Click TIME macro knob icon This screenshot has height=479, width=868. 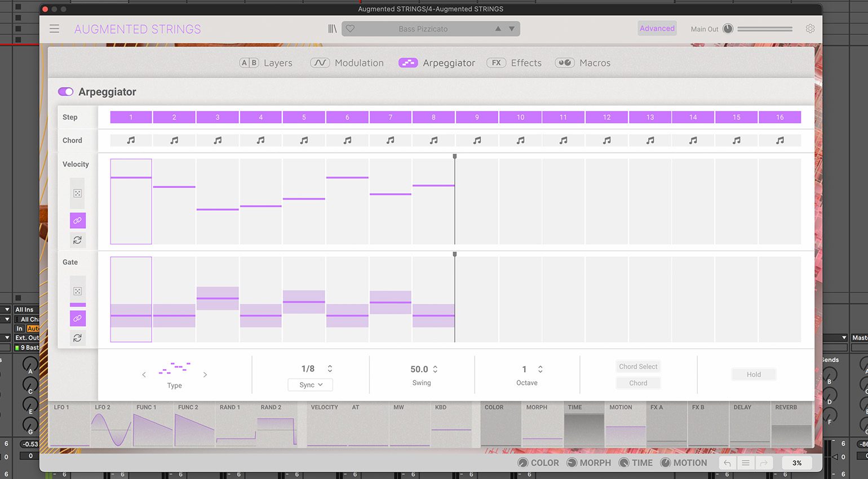click(x=624, y=463)
